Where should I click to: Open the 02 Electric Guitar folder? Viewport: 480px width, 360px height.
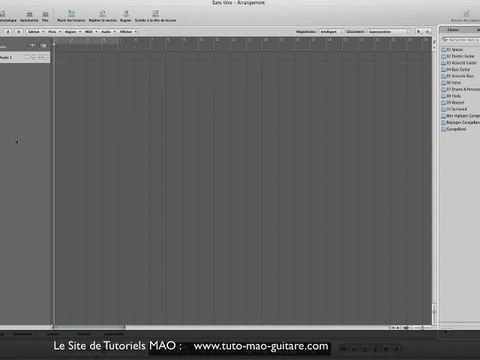[x=458, y=56]
